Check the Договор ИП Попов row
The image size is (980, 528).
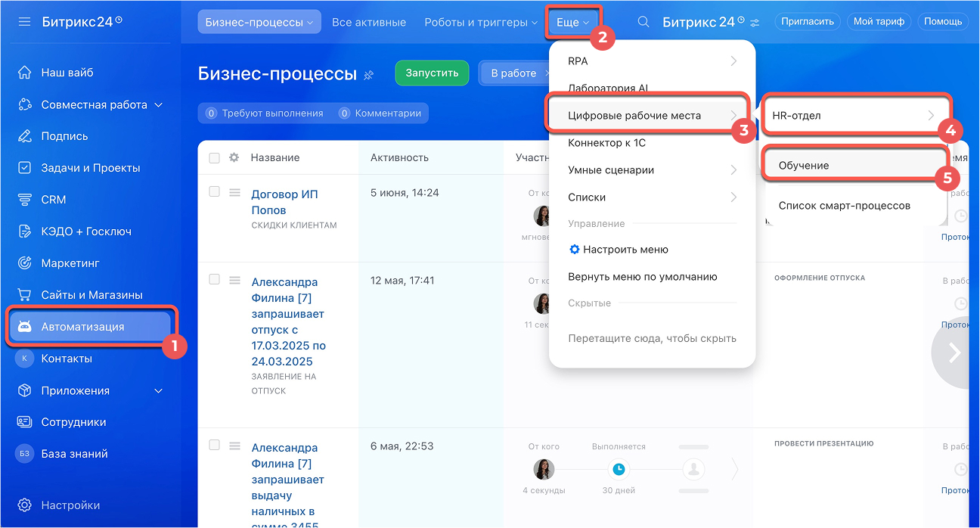[x=214, y=192]
